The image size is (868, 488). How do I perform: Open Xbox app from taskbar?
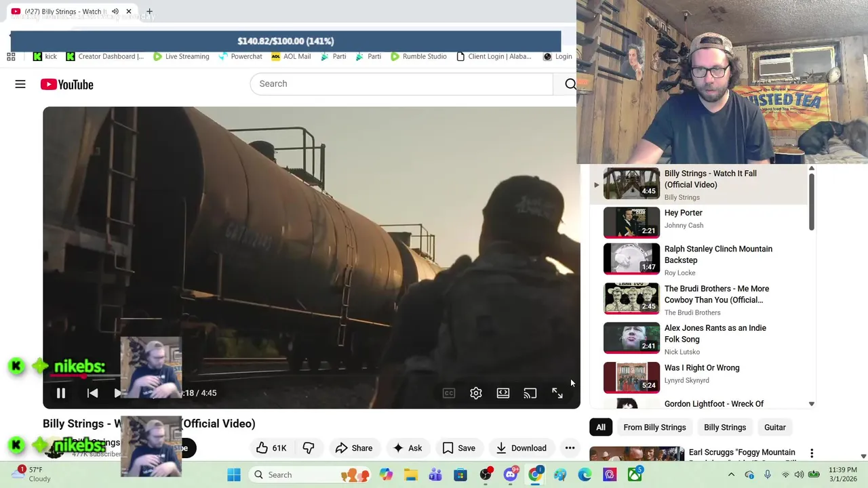[635, 474]
